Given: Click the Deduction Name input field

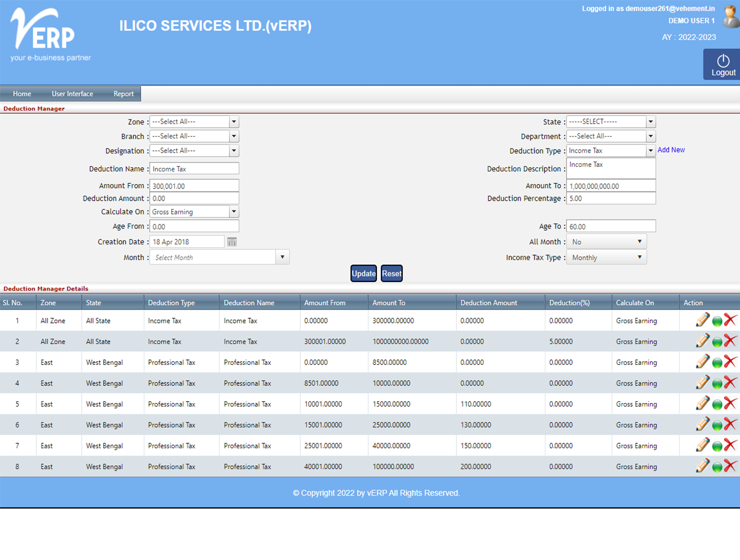Looking at the screenshot, I should tap(194, 169).
